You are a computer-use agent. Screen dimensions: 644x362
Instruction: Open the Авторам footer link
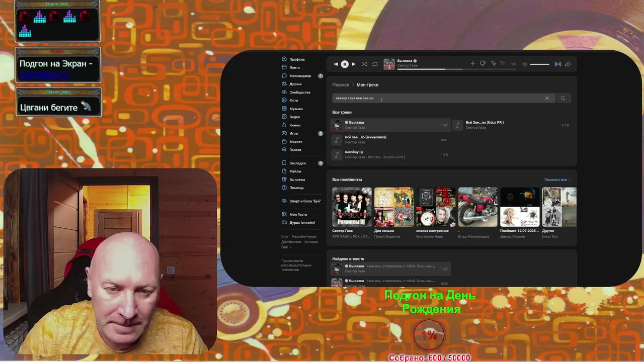311,242
